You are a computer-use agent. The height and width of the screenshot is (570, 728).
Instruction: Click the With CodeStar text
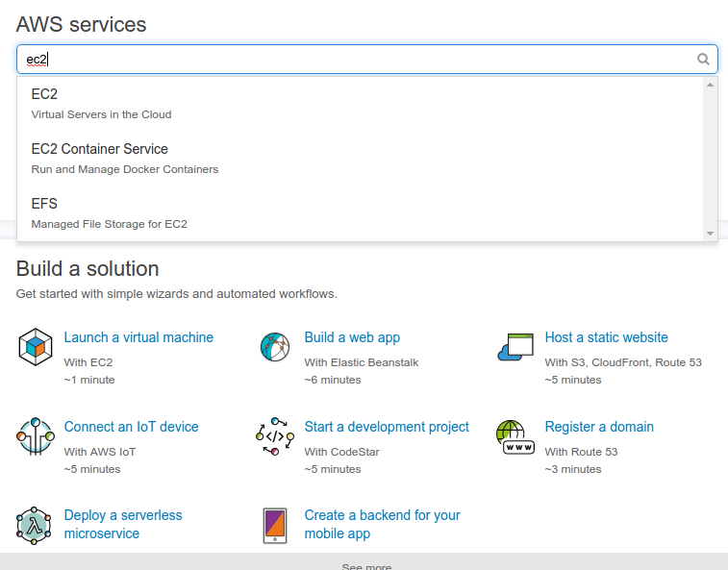coord(341,452)
